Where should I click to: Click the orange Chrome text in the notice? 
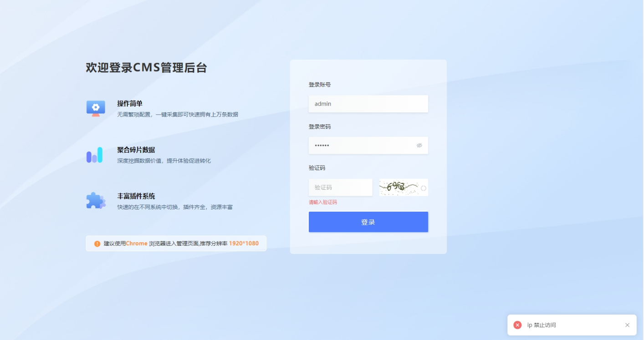pos(137,244)
